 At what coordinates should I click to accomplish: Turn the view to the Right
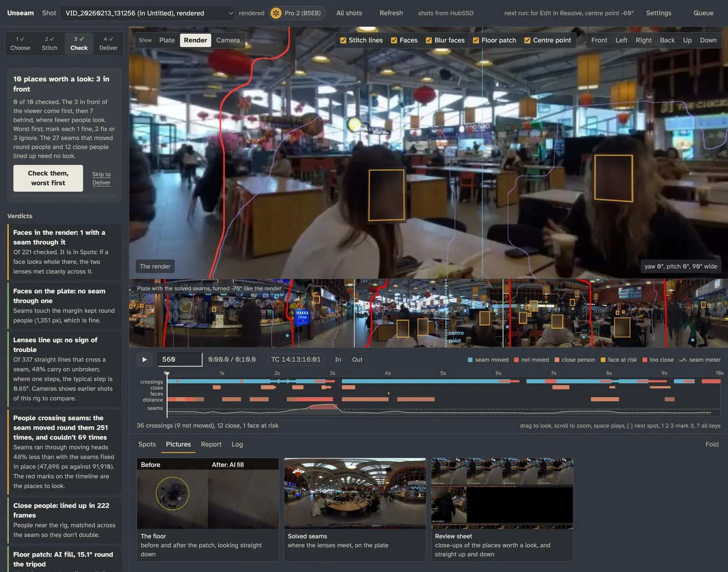click(x=643, y=40)
